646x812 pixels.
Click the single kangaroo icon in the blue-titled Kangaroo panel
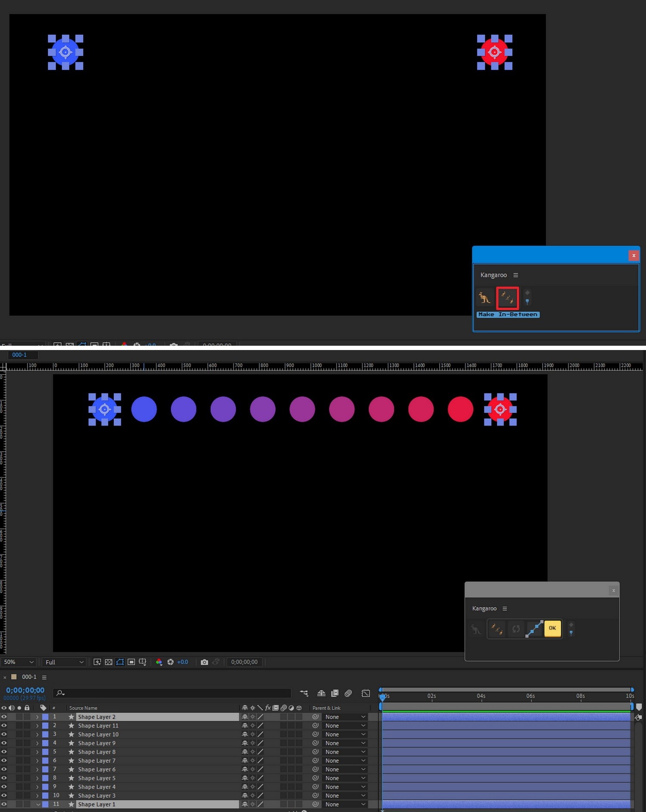pyautogui.click(x=485, y=298)
